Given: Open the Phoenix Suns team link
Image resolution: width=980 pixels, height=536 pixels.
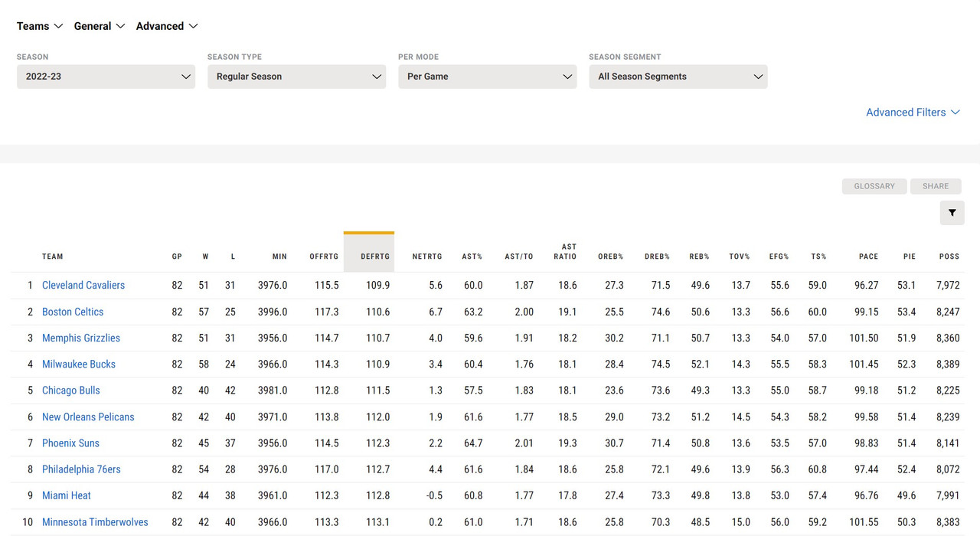Looking at the screenshot, I should (x=70, y=443).
